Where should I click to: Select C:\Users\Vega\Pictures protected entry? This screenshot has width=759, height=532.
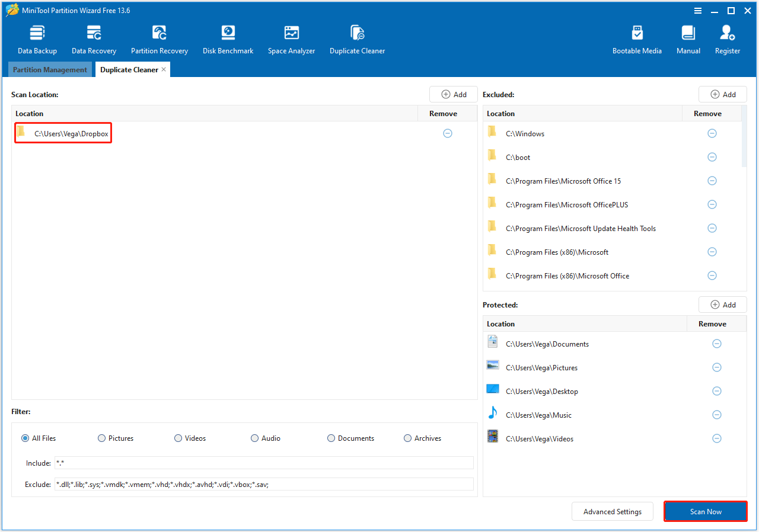[x=615, y=367]
